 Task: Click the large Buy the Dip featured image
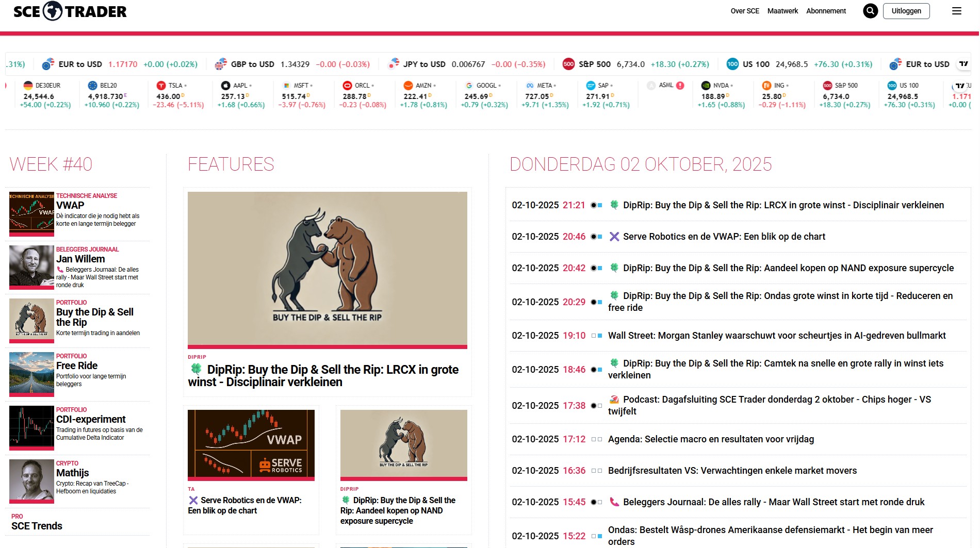pyautogui.click(x=327, y=269)
